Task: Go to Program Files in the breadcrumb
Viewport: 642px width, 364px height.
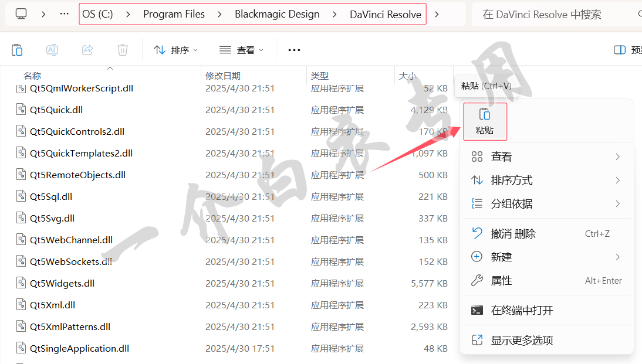Action: pos(174,14)
